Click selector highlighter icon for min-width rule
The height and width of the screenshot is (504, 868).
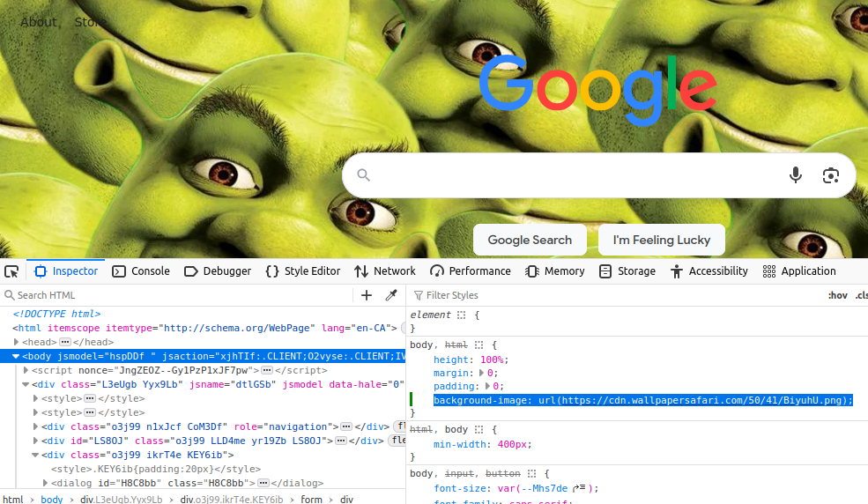(479, 429)
